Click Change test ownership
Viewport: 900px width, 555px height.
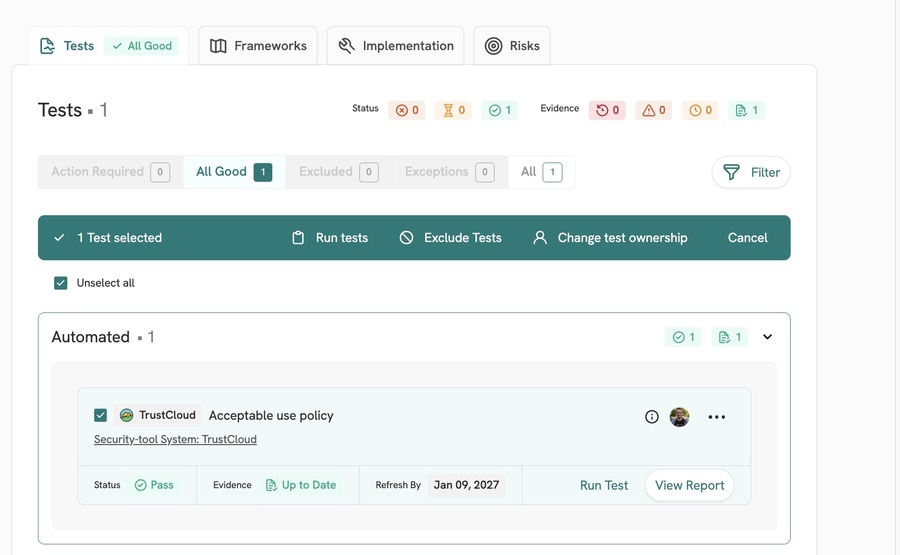[610, 238]
